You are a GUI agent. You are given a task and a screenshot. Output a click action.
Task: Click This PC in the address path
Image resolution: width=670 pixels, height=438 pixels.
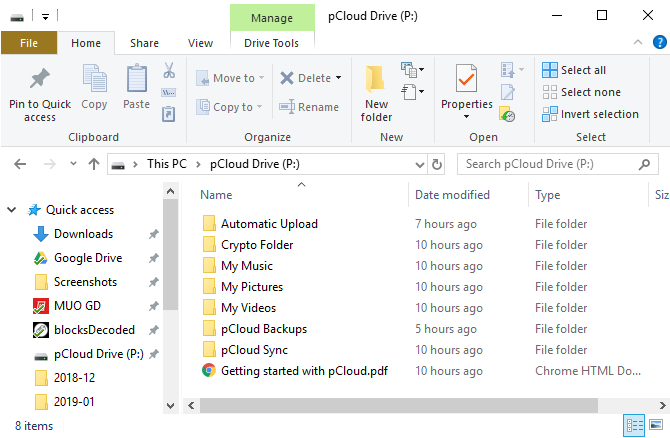click(167, 164)
